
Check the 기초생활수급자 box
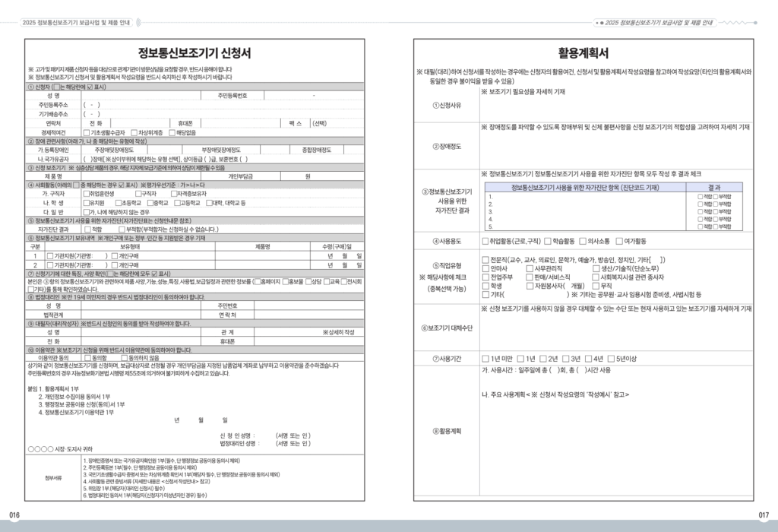pos(87,133)
